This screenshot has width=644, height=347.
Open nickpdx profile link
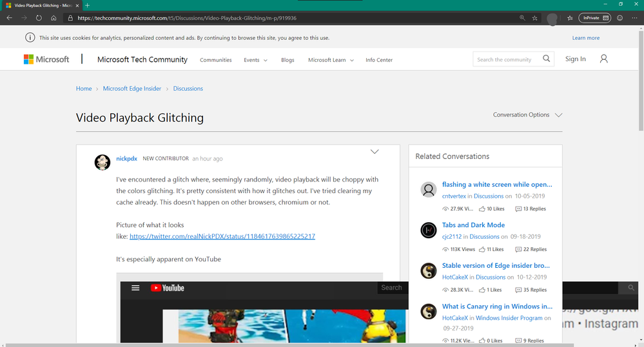126,158
